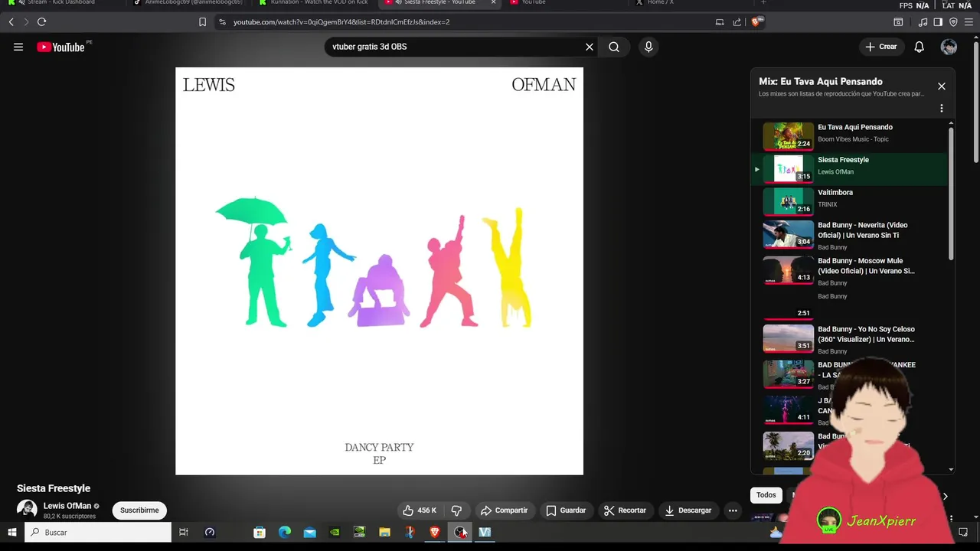Click the Crear button
The height and width of the screenshot is (551, 980).
881,47
